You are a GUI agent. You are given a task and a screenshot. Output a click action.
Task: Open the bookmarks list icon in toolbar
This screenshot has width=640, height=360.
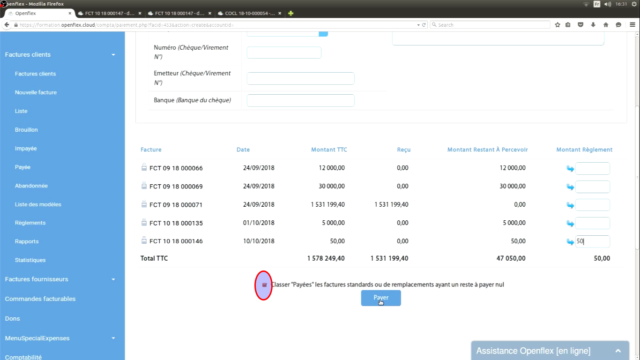pyautogui.click(x=568, y=25)
